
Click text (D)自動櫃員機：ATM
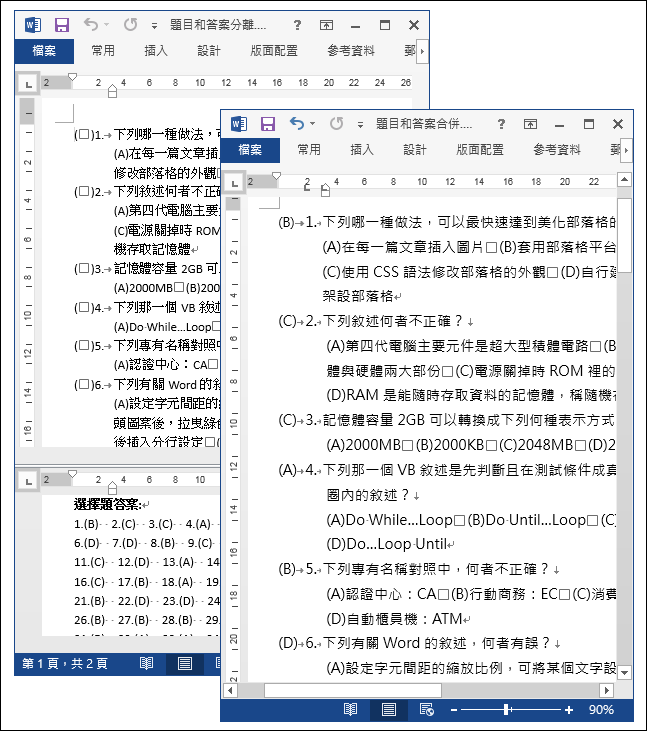[394, 619]
